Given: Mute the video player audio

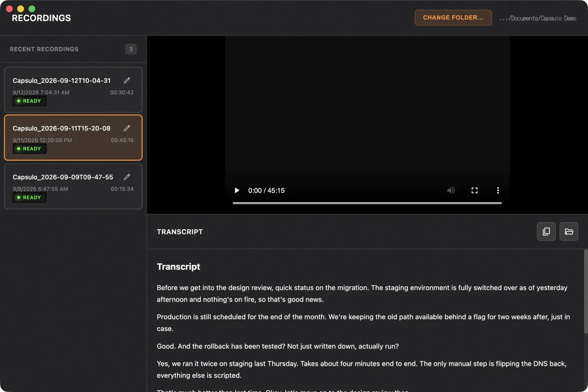Looking at the screenshot, I should [x=451, y=190].
